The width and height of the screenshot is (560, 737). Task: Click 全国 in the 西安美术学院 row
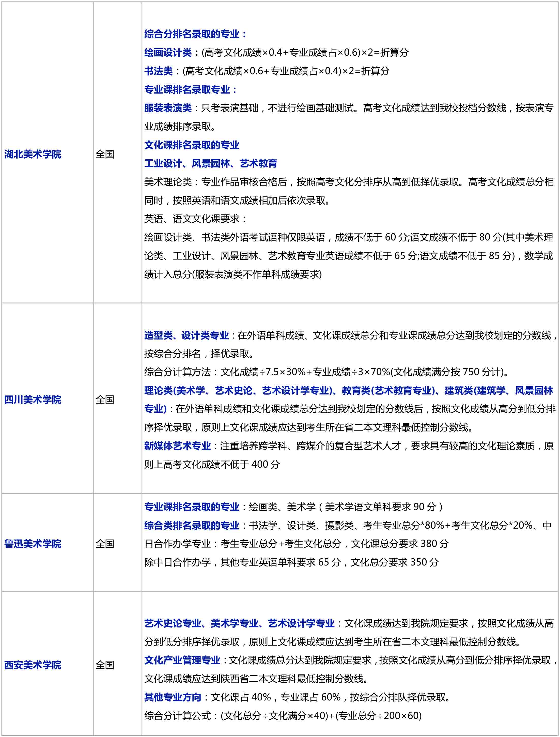point(105,665)
